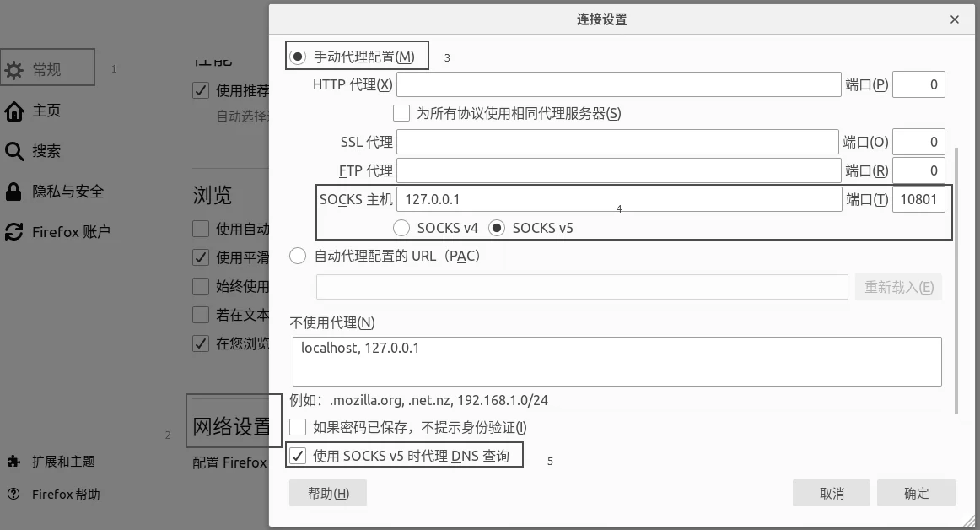
Task: Enable 为所有协议使用相同代理服务器
Action: click(x=401, y=112)
